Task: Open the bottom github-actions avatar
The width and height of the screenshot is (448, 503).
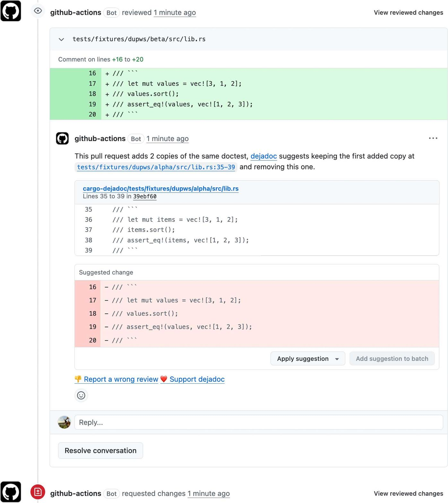Action: coord(11,492)
